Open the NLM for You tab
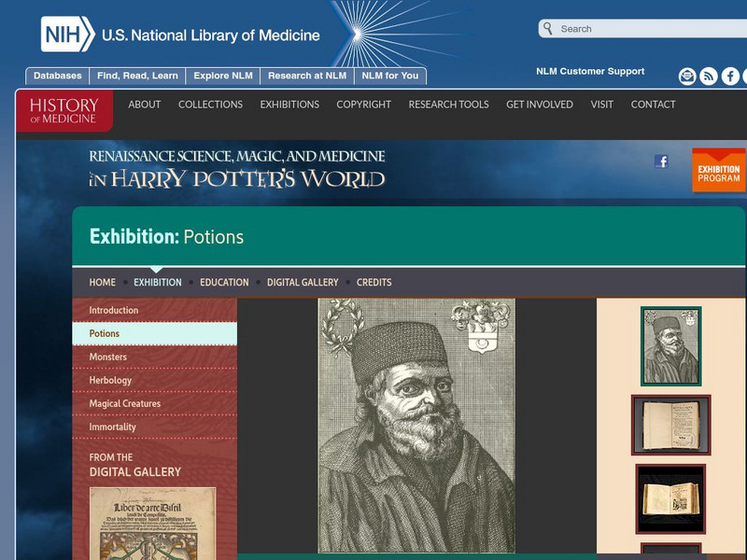Viewport: 747px width, 560px height. pos(389,76)
